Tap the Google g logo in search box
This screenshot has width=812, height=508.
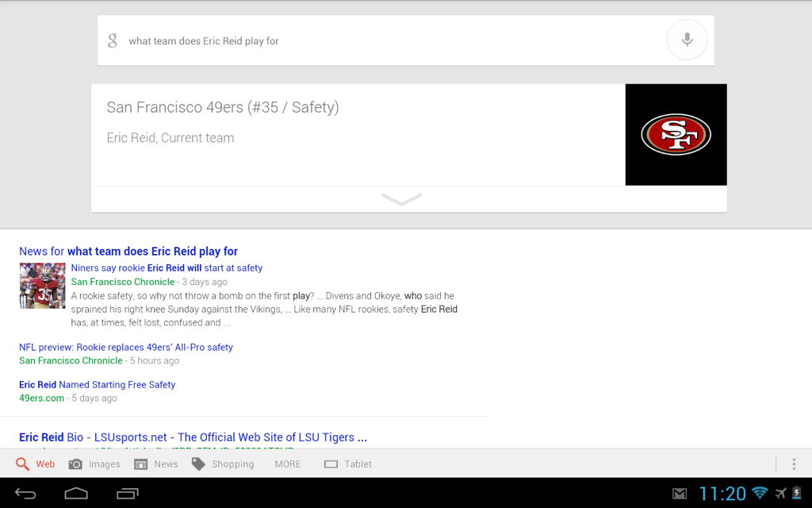[113, 40]
